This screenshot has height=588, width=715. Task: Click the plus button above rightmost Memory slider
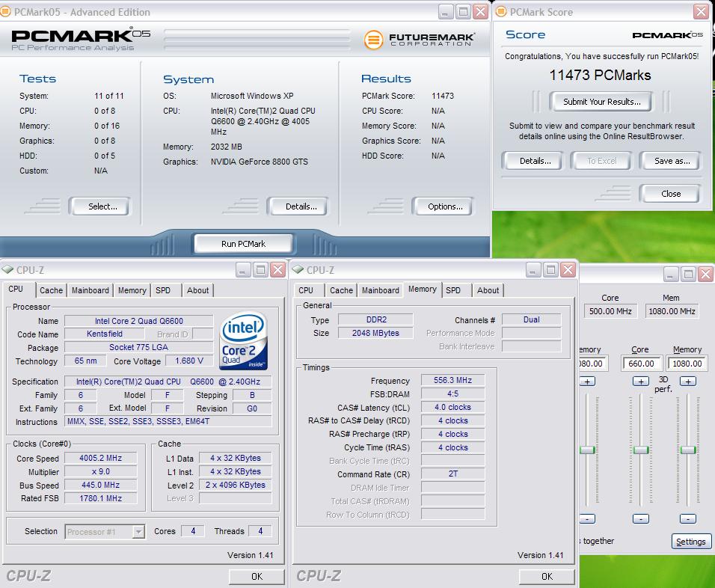click(687, 382)
